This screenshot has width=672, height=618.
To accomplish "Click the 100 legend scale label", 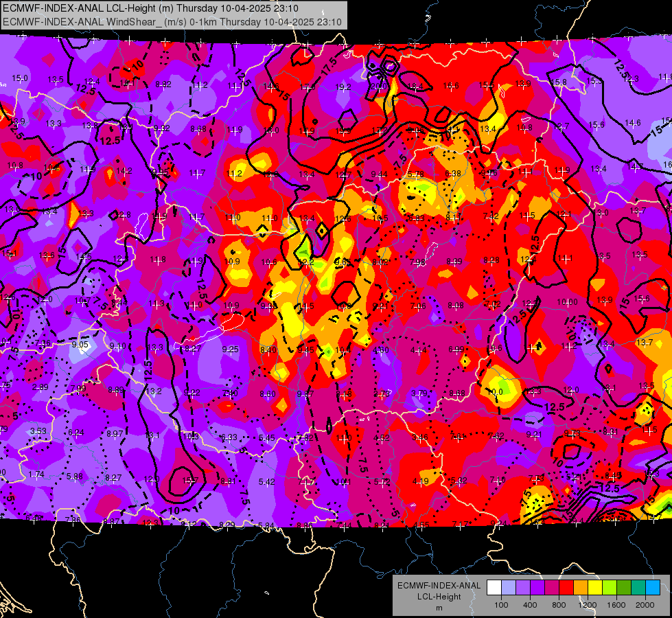I will click(501, 605).
